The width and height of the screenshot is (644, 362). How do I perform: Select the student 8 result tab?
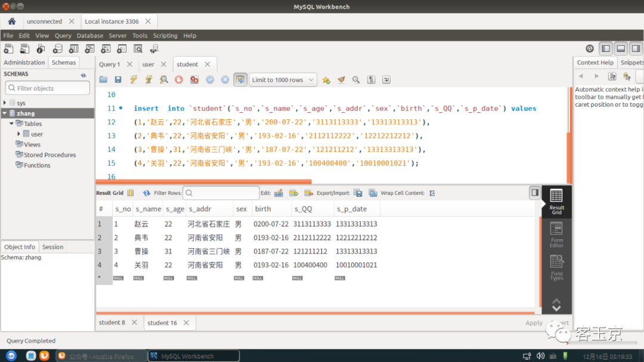(x=112, y=323)
